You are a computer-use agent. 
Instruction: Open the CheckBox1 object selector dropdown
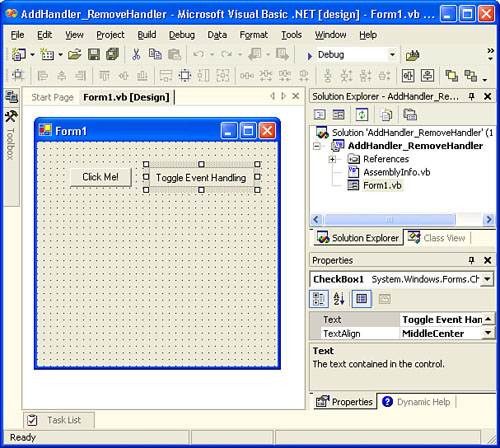487,279
